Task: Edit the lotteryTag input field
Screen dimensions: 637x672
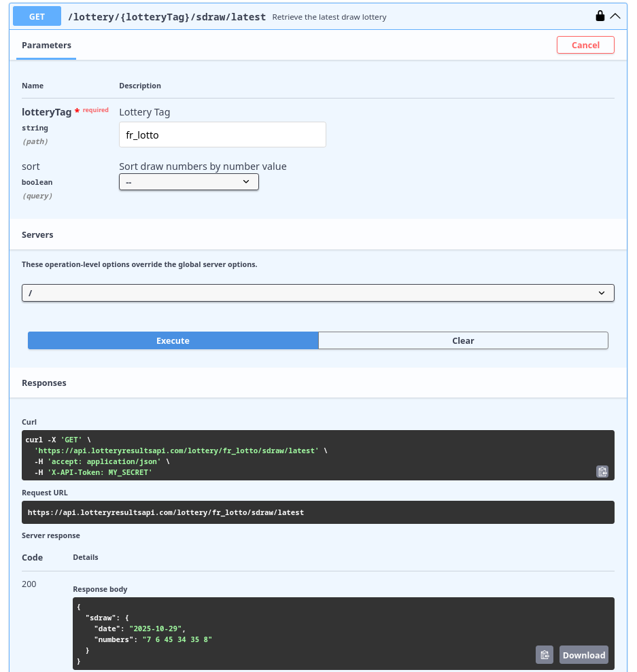Action: point(222,135)
